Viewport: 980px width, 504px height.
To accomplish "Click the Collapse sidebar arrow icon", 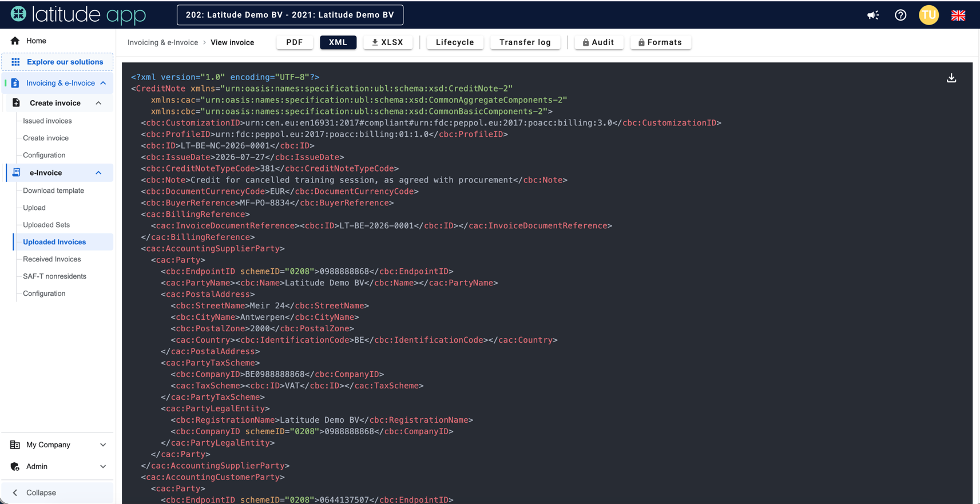I will pyautogui.click(x=15, y=493).
